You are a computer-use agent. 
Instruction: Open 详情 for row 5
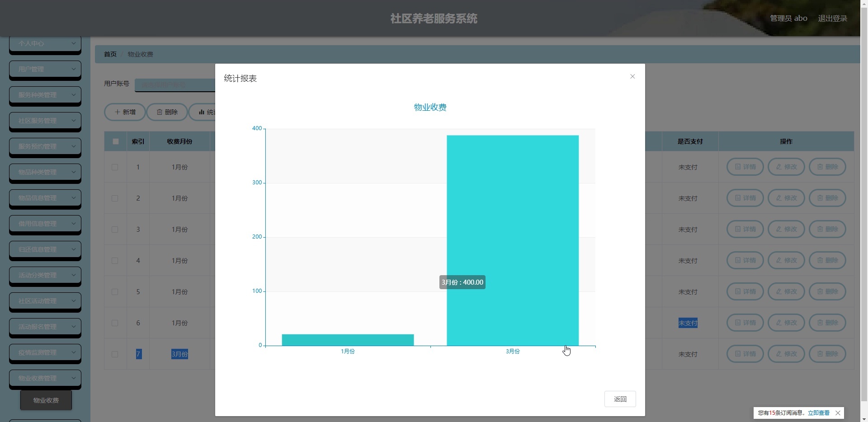pos(745,291)
